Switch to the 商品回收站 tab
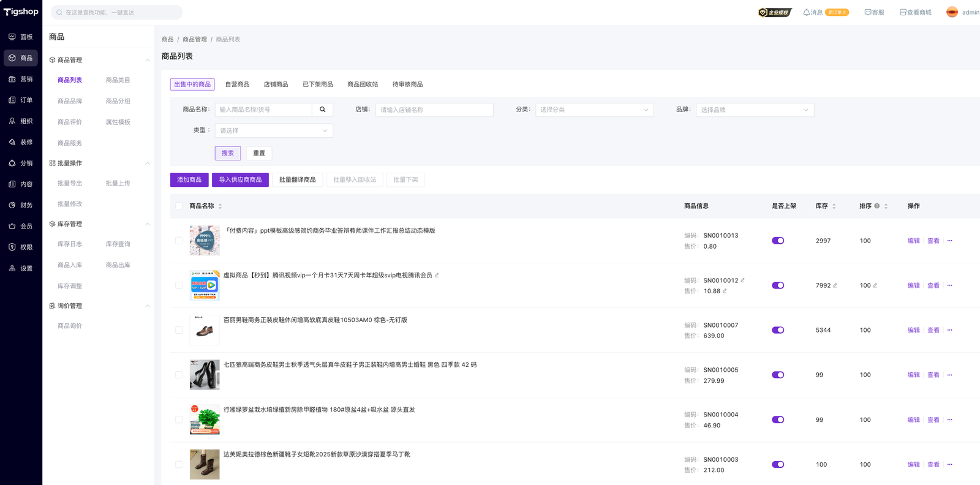 (x=363, y=85)
